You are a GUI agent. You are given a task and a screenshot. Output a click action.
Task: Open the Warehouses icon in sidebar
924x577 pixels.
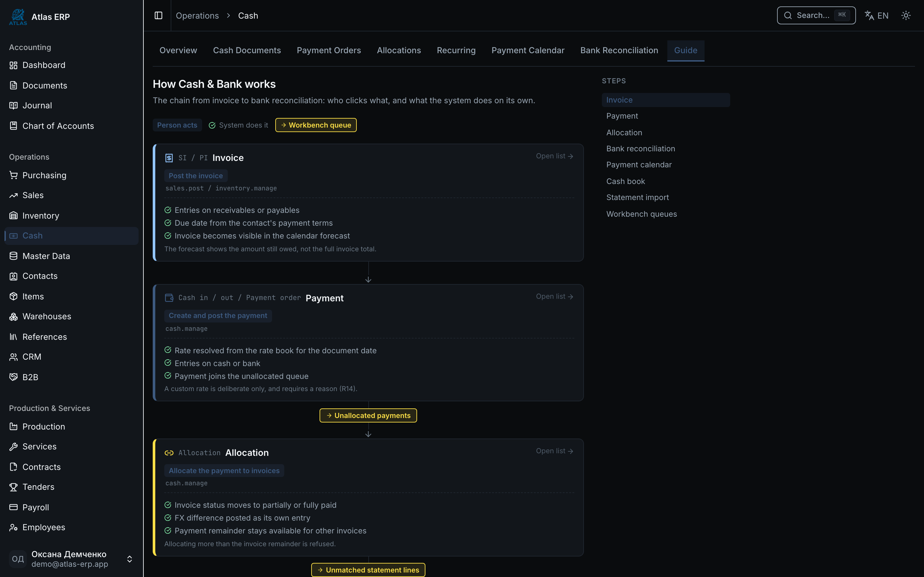(13, 316)
